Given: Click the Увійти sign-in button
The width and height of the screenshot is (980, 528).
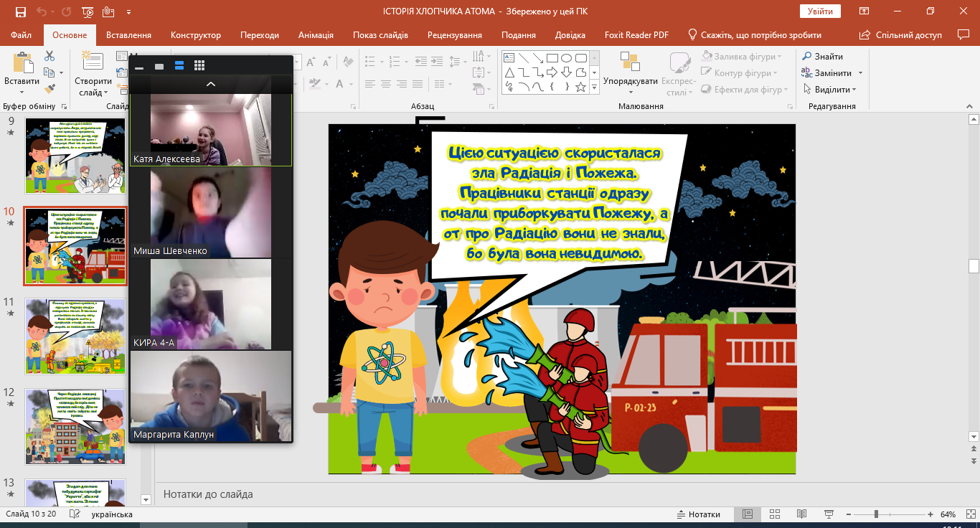Looking at the screenshot, I should (820, 11).
